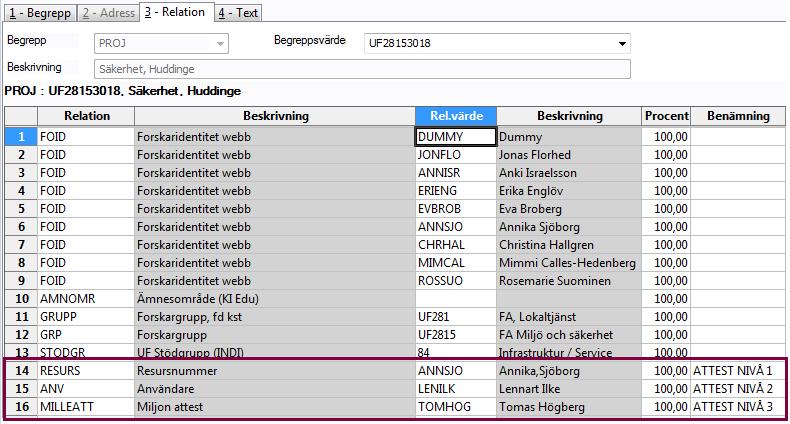The width and height of the screenshot is (790, 424).
Task: Click the Erika Englöv cell
Action: pos(569,191)
